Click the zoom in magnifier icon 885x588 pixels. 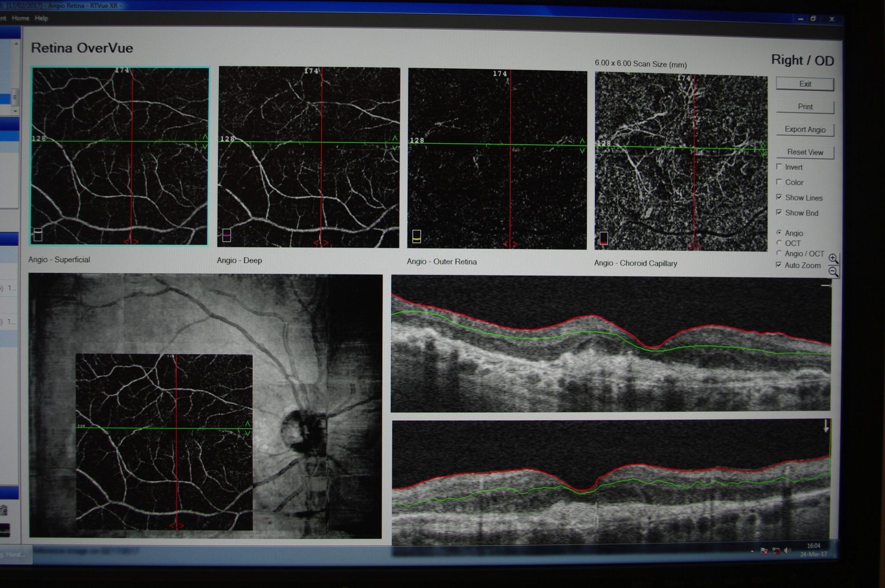coord(833,259)
